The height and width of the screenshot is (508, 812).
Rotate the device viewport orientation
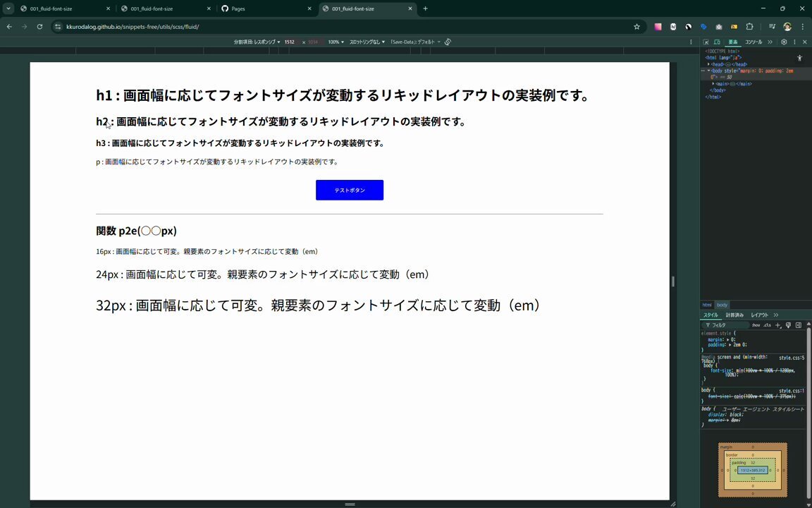coord(448,42)
